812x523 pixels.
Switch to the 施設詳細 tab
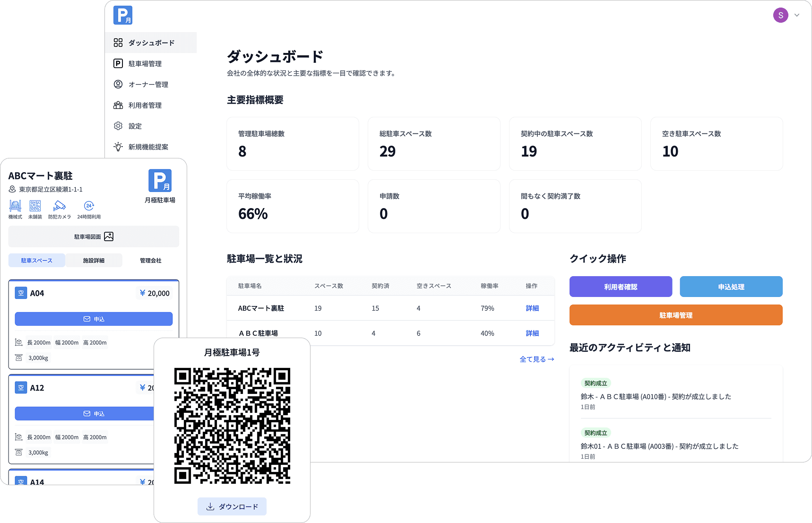tap(94, 261)
